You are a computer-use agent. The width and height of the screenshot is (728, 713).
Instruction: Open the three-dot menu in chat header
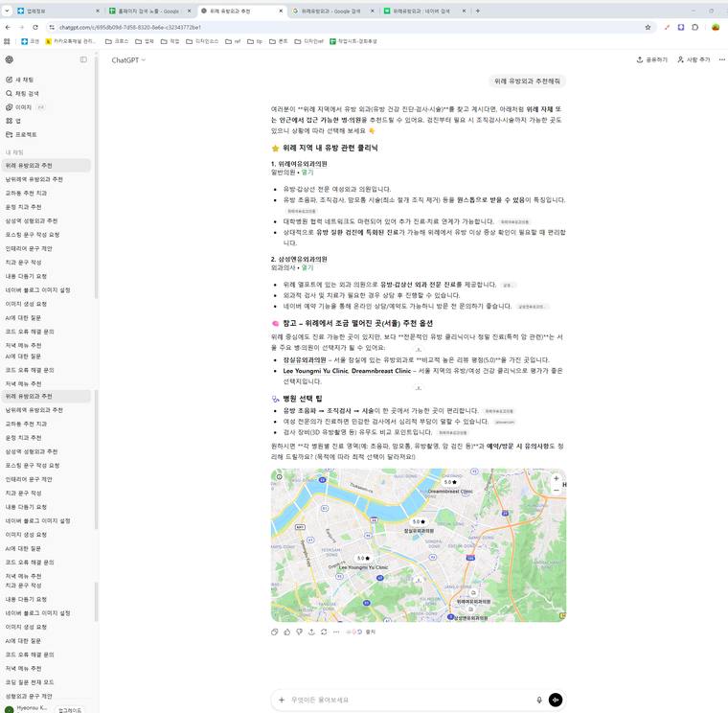click(x=722, y=59)
